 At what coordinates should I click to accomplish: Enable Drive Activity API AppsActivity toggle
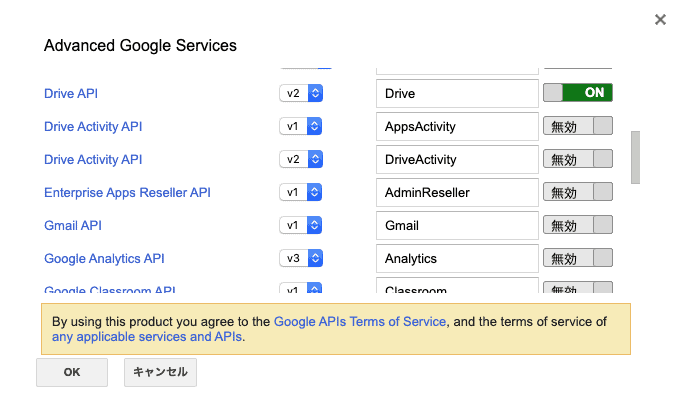coord(577,126)
